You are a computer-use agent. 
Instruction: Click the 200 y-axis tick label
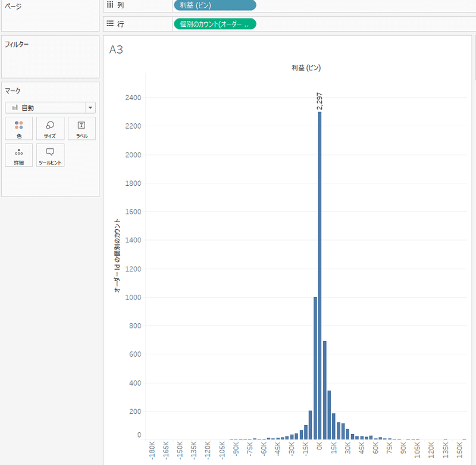tap(135, 411)
